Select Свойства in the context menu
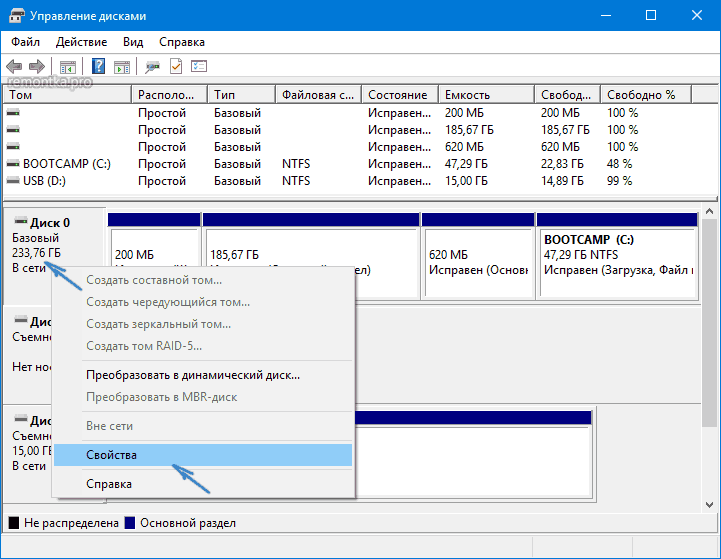The height and width of the screenshot is (559, 721). point(111,455)
